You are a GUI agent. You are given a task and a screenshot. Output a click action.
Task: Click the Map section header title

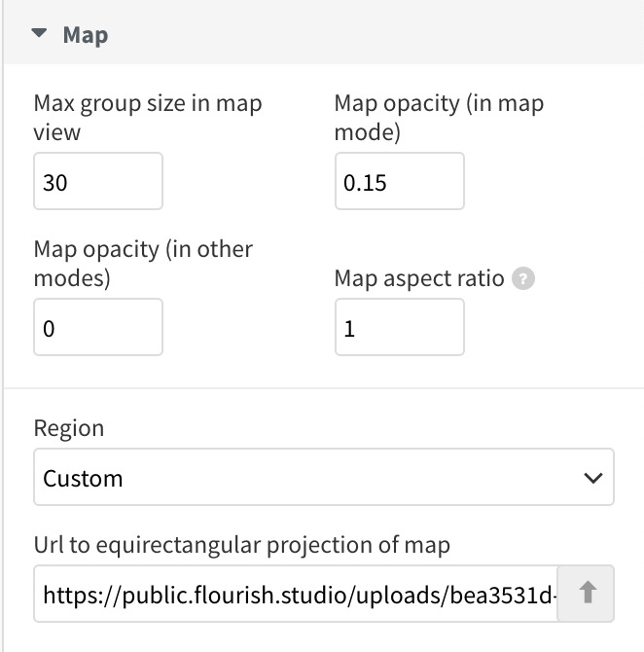(x=86, y=34)
